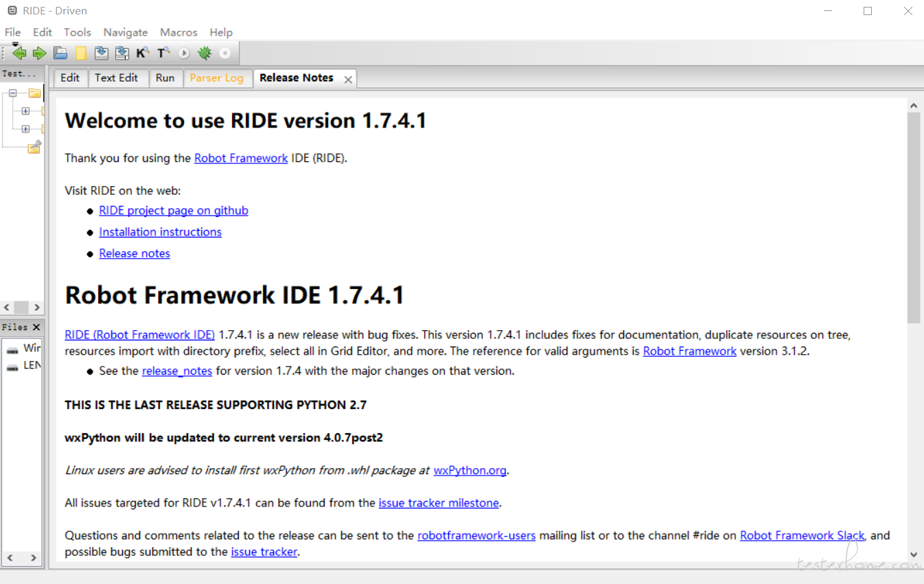This screenshot has height=584, width=924.
Task: Click the Files panel title
Action: coord(14,327)
